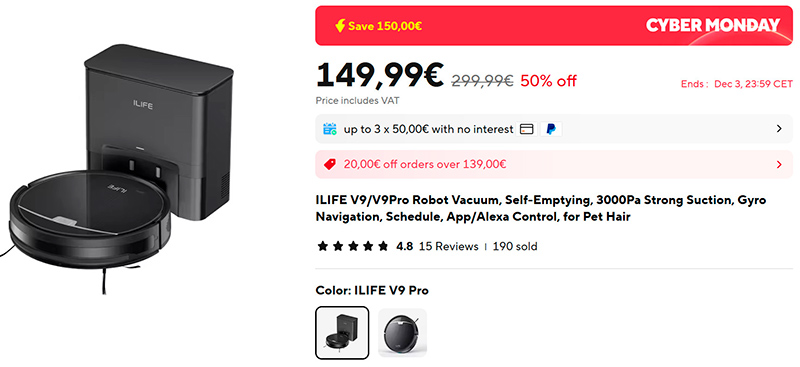Click the installment calendar icon
The image size is (800, 367).
(x=330, y=129)
